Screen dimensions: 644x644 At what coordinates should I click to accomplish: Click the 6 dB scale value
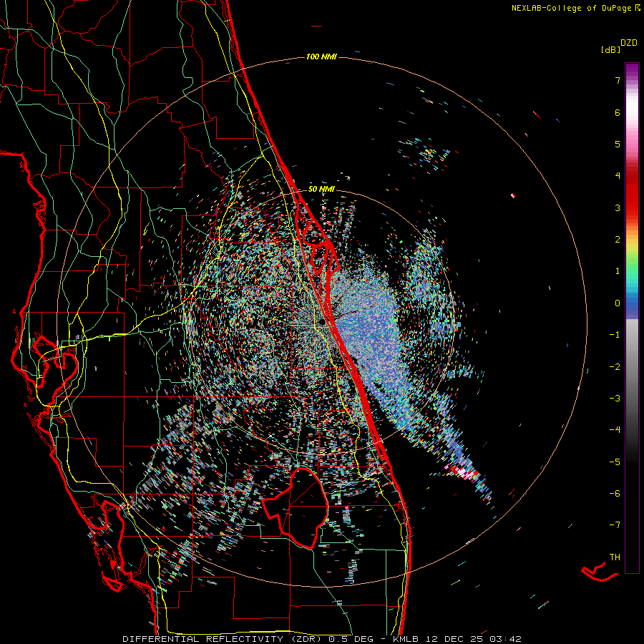point(618,112)
